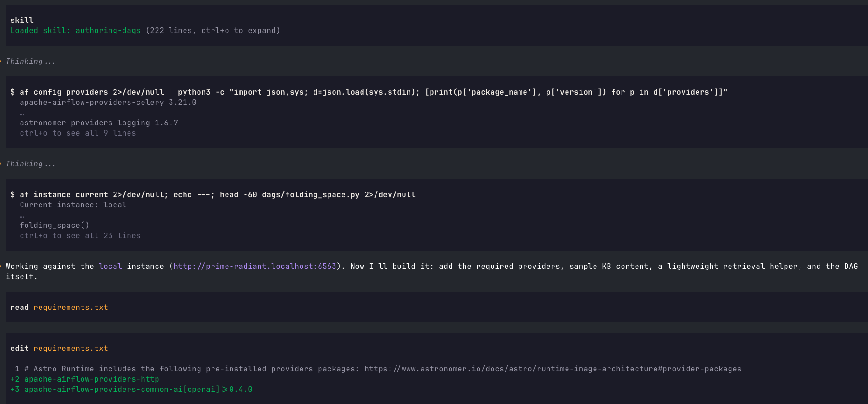Expand 'ctrl+o to see all 23 lines'
Image resolution: width=868 pixels, height=404 pixels.
[80, 236]
